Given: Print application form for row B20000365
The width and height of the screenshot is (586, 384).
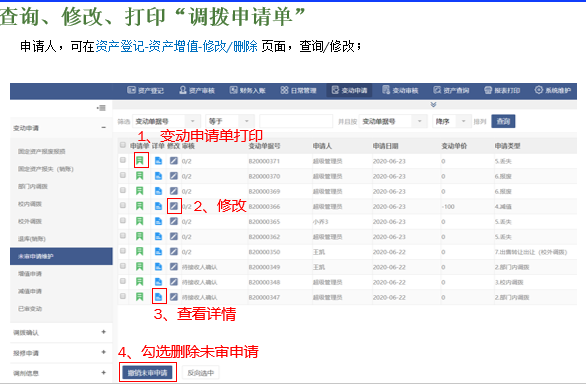Looking at the screenshot, I should [x=139, y=221].
